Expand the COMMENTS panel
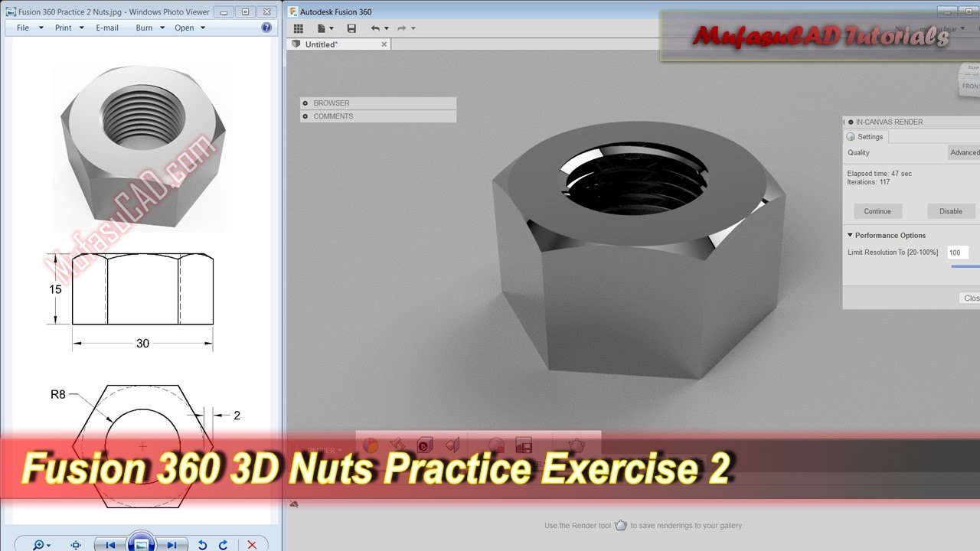The width and height of the screenshot is (980, 551). (x=305, y=116)
